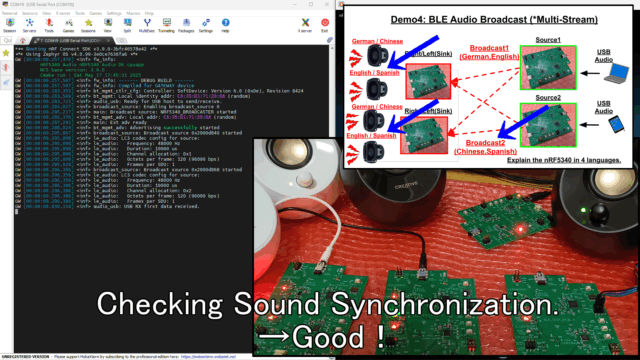Click the red Exit icon

[x=324, y=25]
